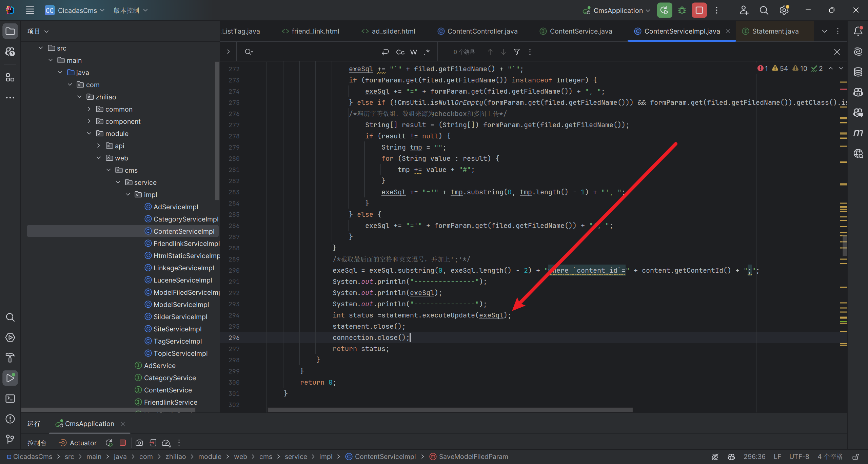Take thread dump camera icon
The height and width of the screenshot is (464, 868).
[x=139, y=443]
